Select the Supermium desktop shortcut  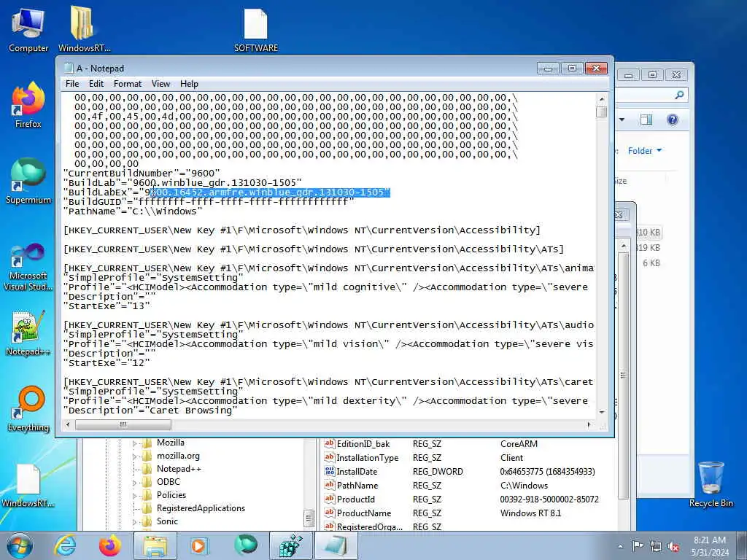pos(28,181)
